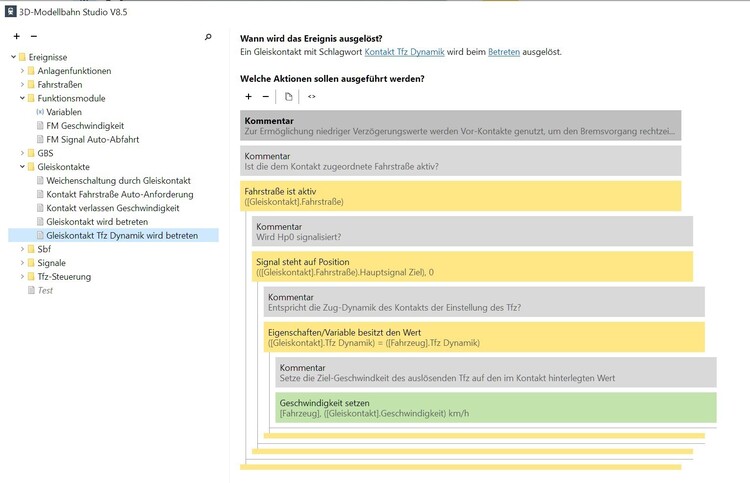
Task: Select the Fahrstraße ist aktiv condition block
Action: tap(460, 196)
